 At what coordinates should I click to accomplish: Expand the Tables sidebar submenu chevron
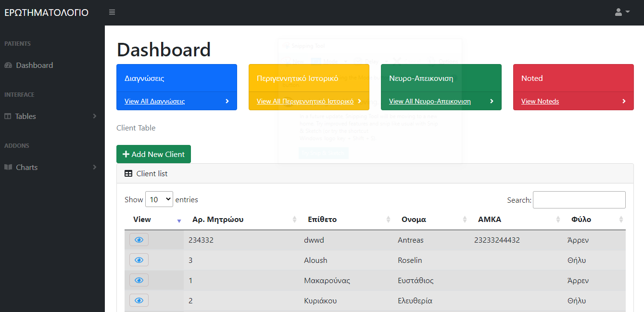(95, 116)
